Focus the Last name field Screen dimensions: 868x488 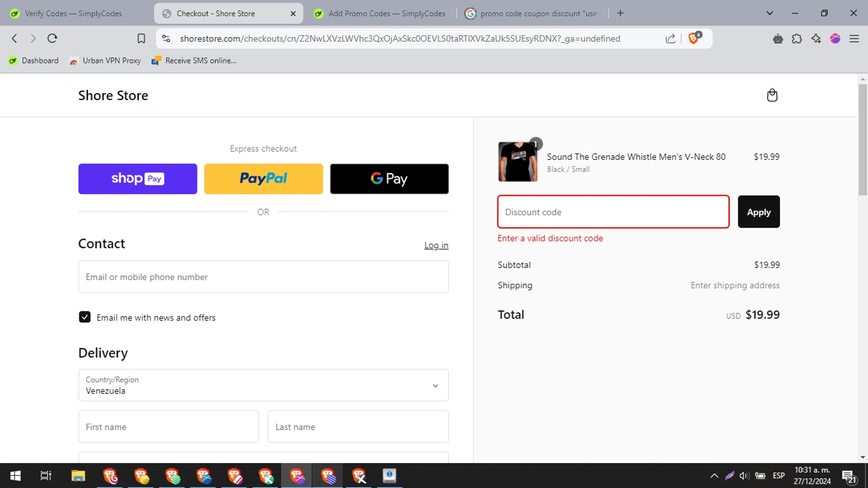tap(358, 427)
